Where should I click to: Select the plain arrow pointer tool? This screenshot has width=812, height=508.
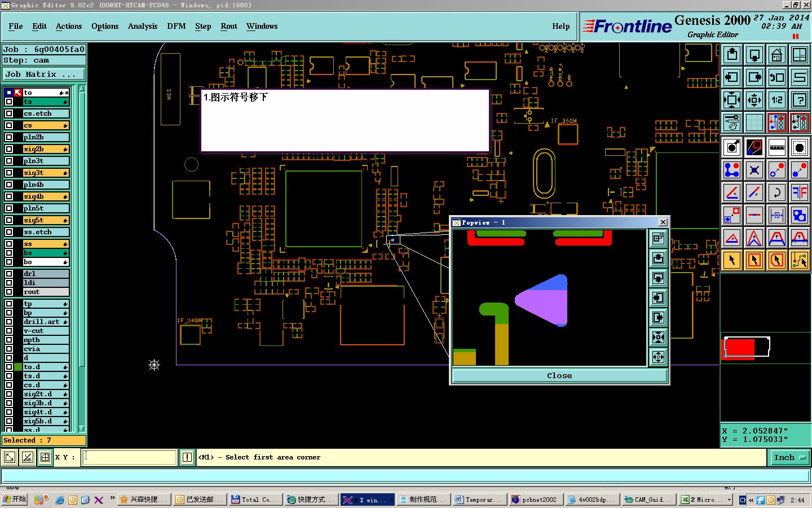732,260
